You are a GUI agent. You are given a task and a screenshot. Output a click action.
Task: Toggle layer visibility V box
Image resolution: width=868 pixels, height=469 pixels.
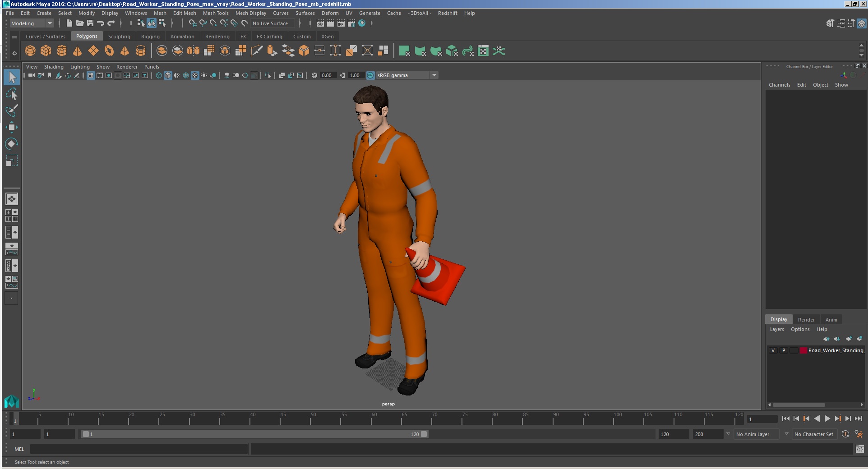(773, 350)
